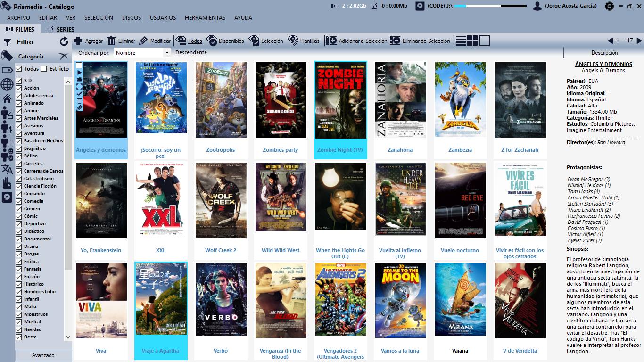Click the Adicionar a Selección icon

[x=331, y=41]
